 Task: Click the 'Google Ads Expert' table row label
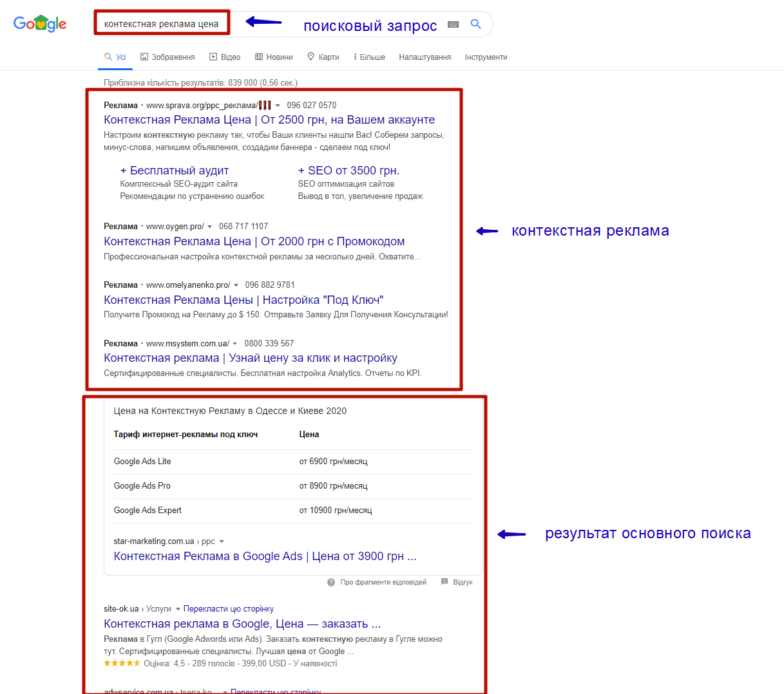click(x=148, y=511)
